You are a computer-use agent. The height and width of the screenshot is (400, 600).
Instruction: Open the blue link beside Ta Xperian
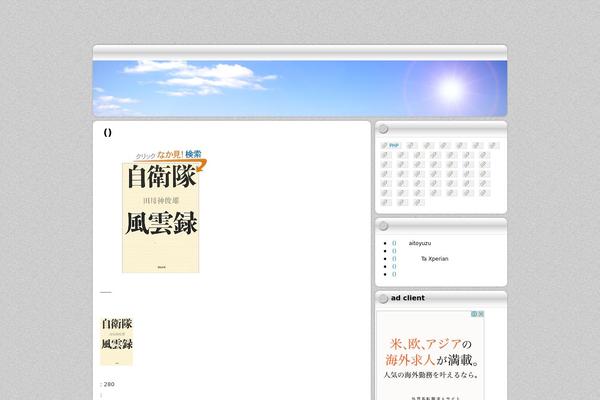coord(394,259)
